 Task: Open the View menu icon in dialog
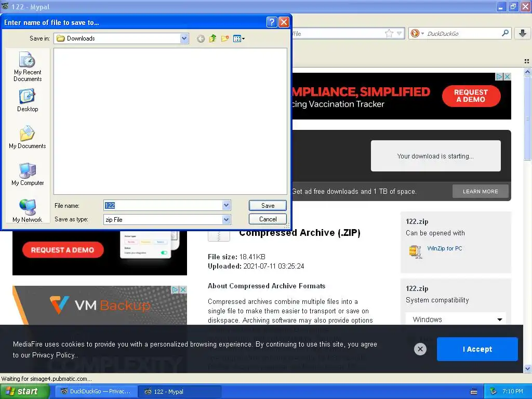click(x=239, y=38)
